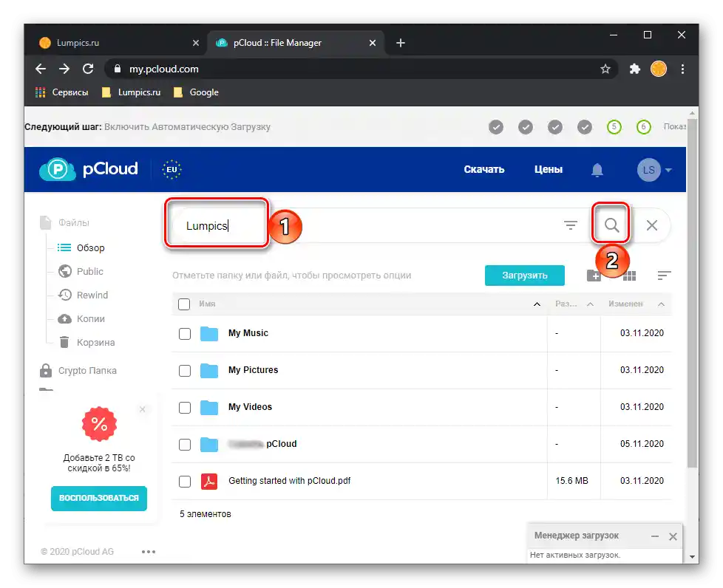Viewport: 723px width, 588px height.
Task: Close the discount promo banner
Action: (143, 409)
